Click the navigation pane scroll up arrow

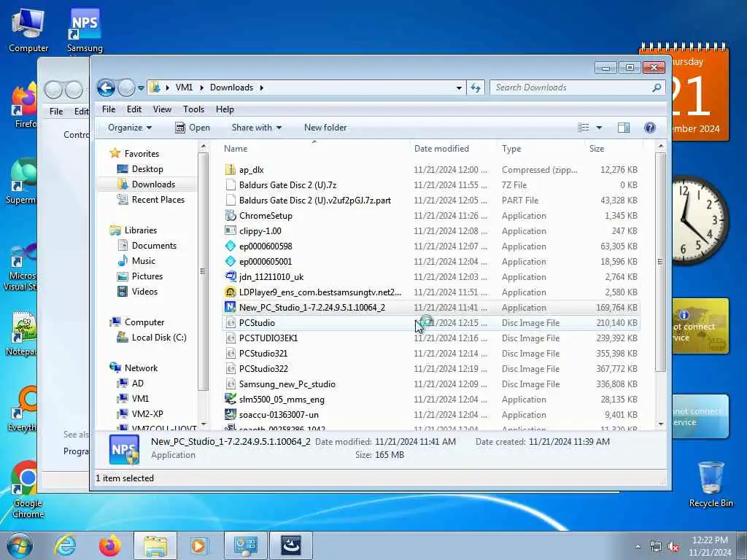point(204,146)
